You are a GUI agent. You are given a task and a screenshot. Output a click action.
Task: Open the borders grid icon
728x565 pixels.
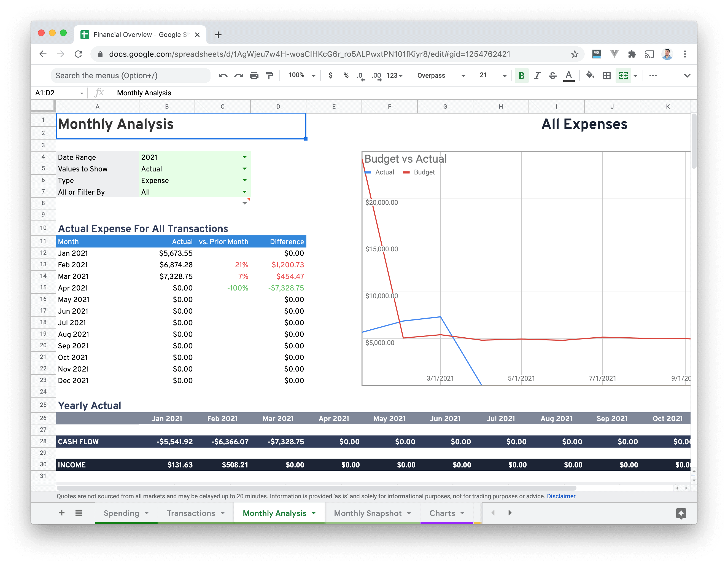(607, 76)
